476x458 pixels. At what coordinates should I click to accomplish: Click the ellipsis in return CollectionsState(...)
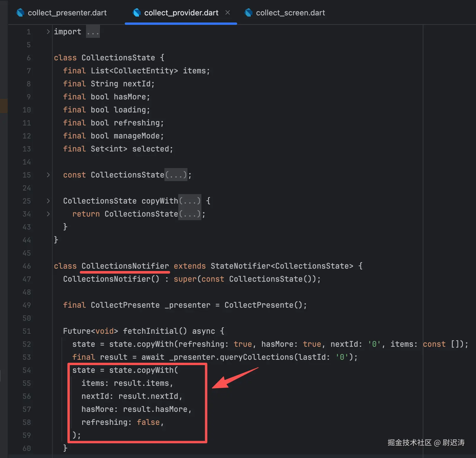point(190,214)
